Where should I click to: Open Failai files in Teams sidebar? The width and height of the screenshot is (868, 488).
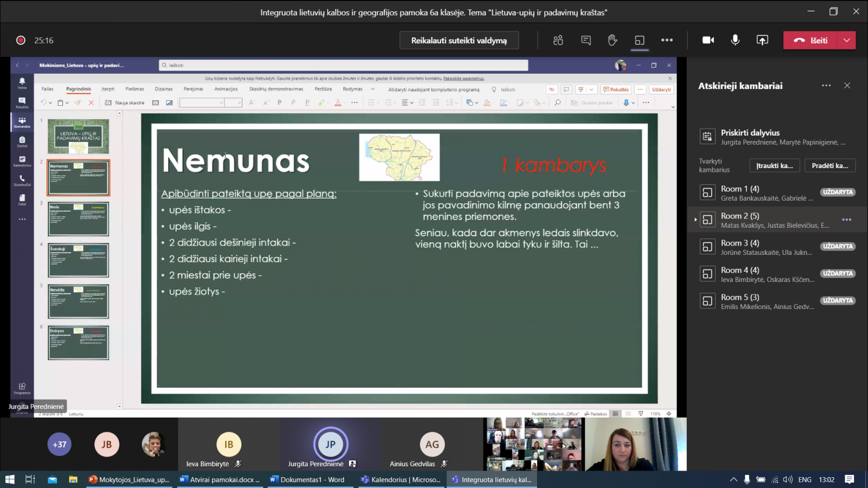pos(22,200)
